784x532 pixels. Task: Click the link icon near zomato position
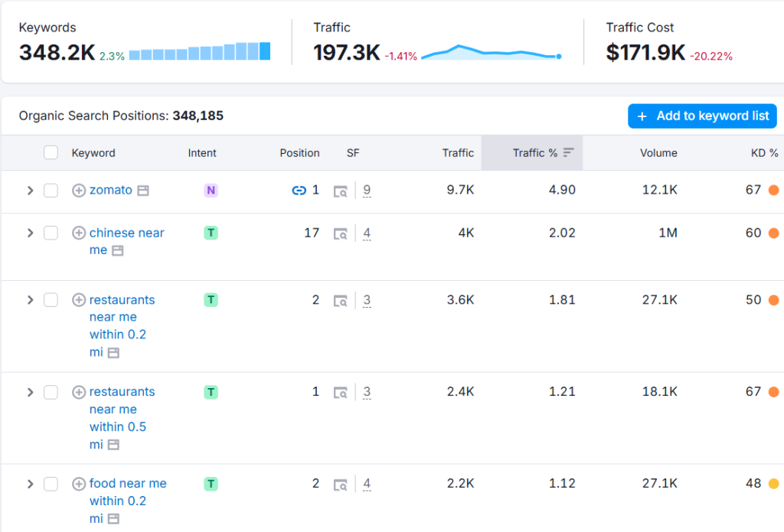click(x=299, y=191)
